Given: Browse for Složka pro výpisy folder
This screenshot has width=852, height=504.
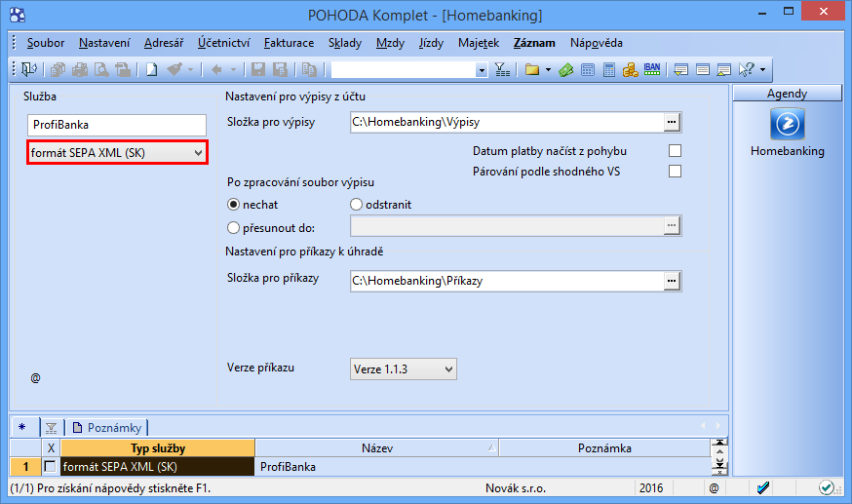Looking at the screenshot, I should tap(672, 122).
